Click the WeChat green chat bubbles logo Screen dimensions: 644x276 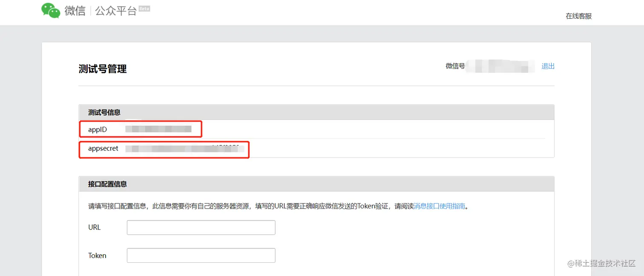pyautogui.click(x=51, y=10)
